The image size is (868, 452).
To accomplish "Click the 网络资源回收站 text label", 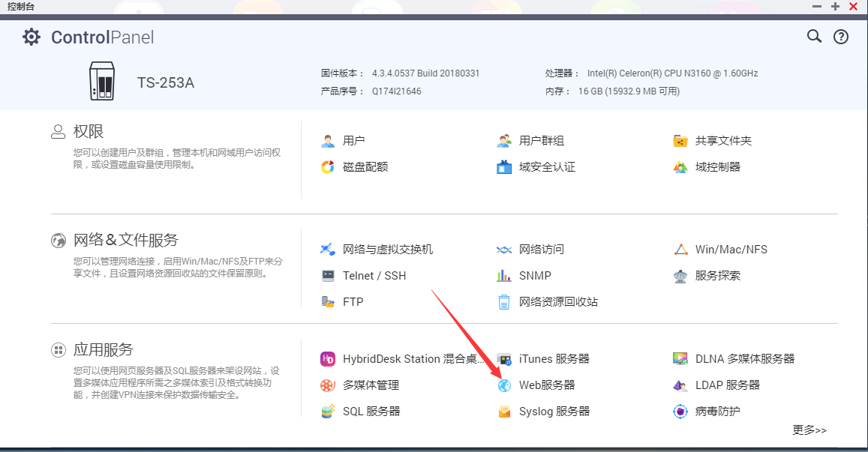I will pos(559,302).
